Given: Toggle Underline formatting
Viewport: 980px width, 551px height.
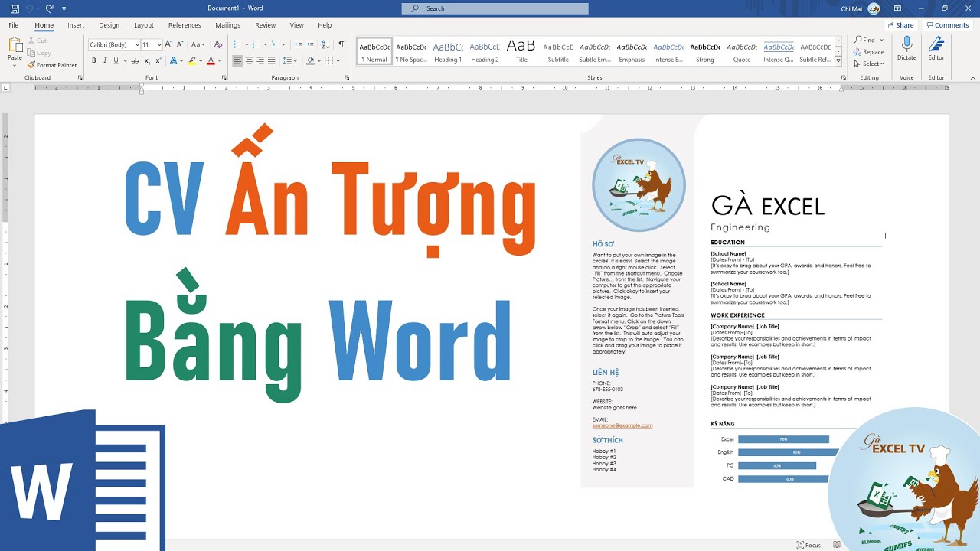Looking at the screenshot, I should (116, 60).
